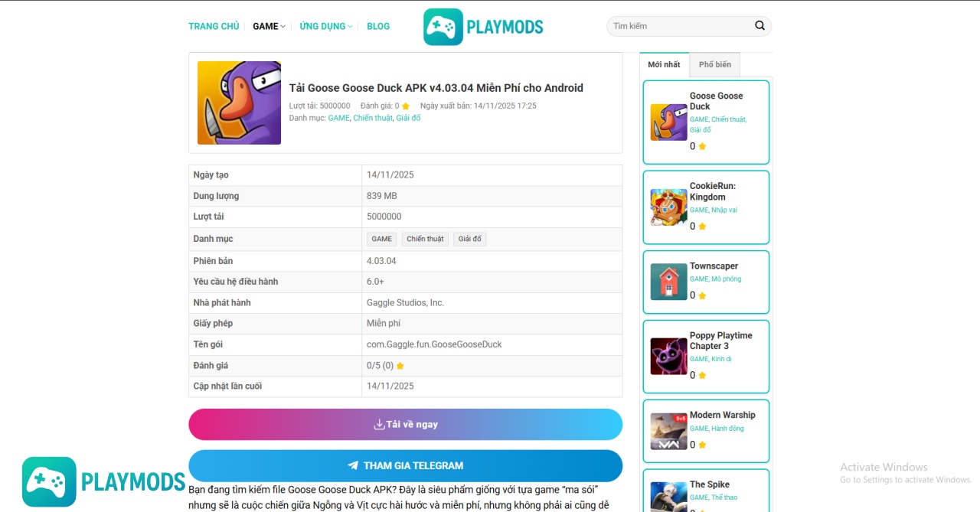Click the star under Modern Warship

pos(702,445)
